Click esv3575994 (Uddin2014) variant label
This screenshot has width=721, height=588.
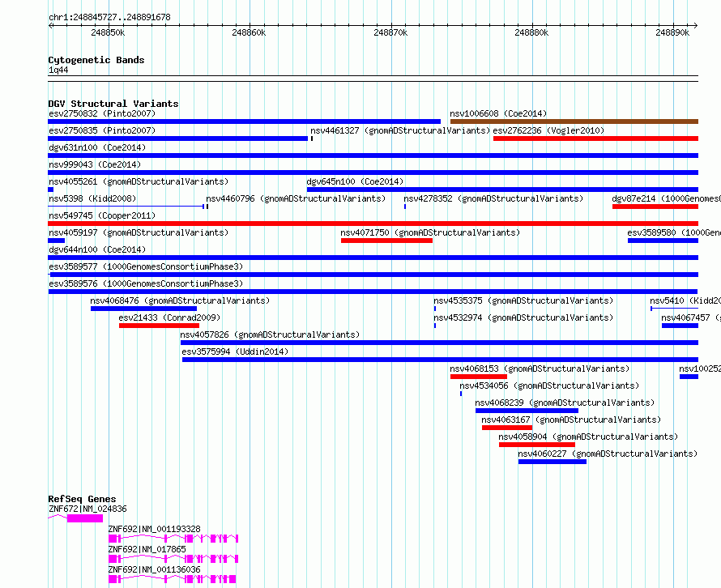[x=235, y=352]
